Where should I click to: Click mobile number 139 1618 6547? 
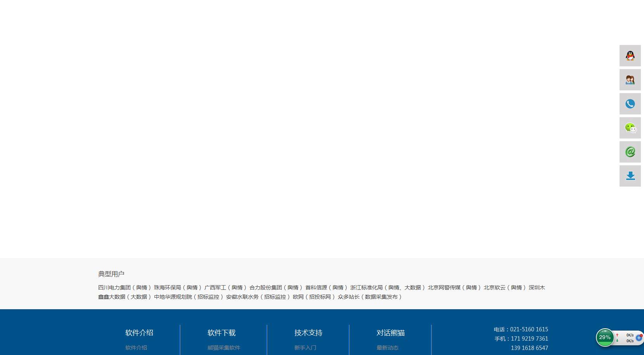[x=530, y=348]
